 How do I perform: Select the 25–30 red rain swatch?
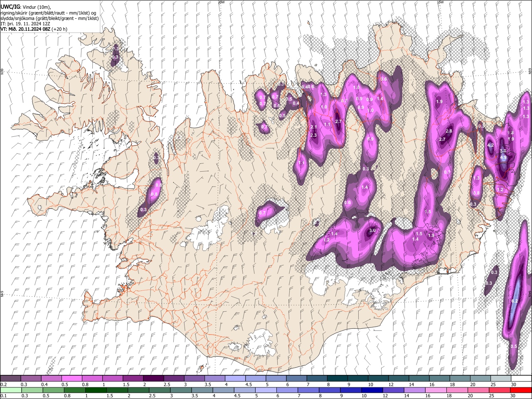pyautogui.click(x=500, y=390)
